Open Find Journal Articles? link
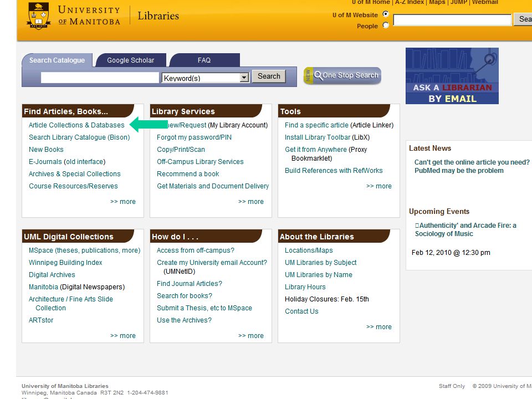Viewport: 532px width, 399px height. 190,284
